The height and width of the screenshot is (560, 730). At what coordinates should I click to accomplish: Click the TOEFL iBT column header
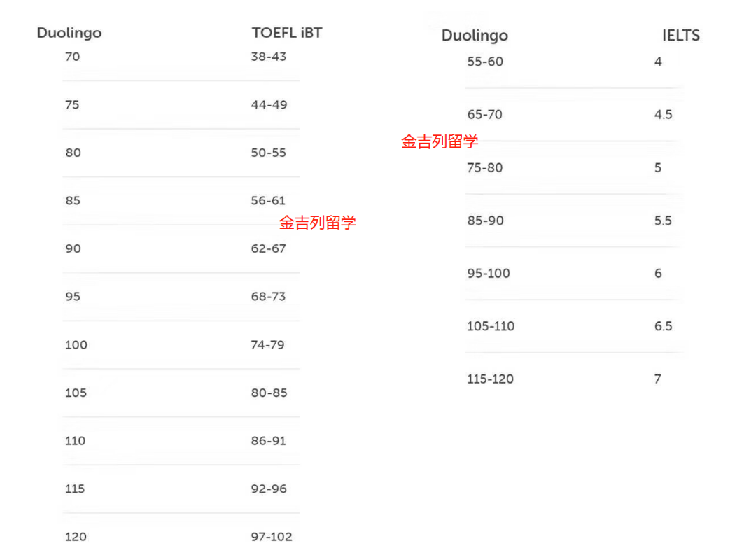tap(287, 33)
